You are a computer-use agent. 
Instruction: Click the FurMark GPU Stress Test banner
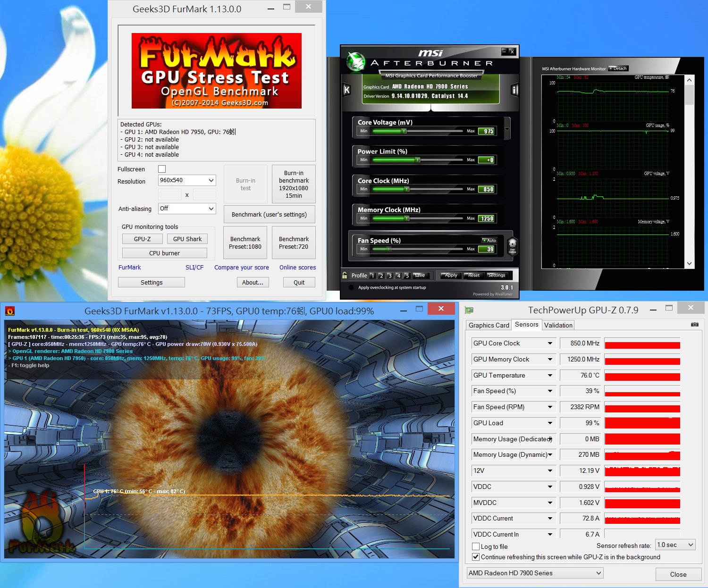click(x=217, y=71)
